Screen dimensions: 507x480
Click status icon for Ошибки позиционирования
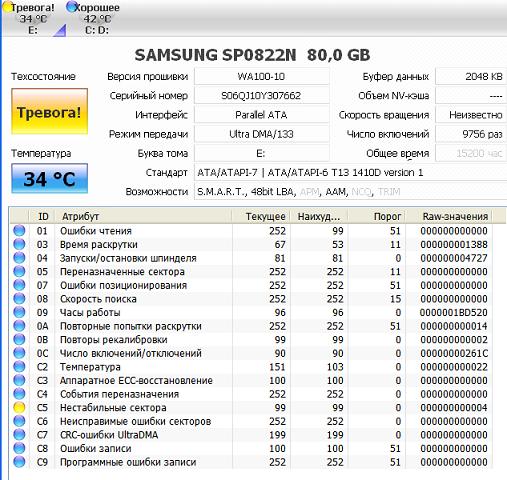coord(19,285)
